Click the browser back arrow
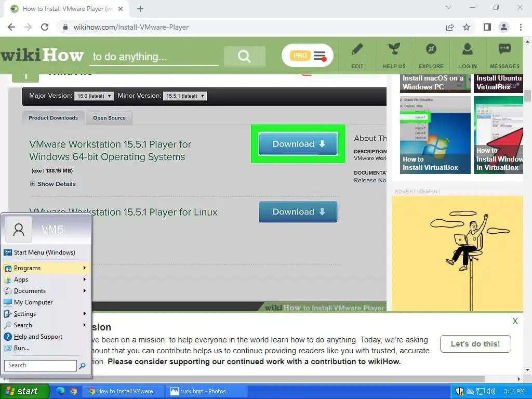Image resolution: width=532 pixels, height=399 pixels. [11, 27]
